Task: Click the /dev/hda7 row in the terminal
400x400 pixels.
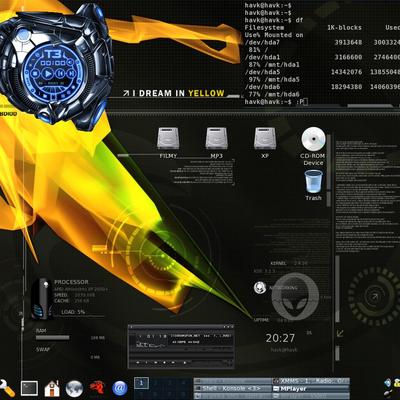Action: coord(322,42)
